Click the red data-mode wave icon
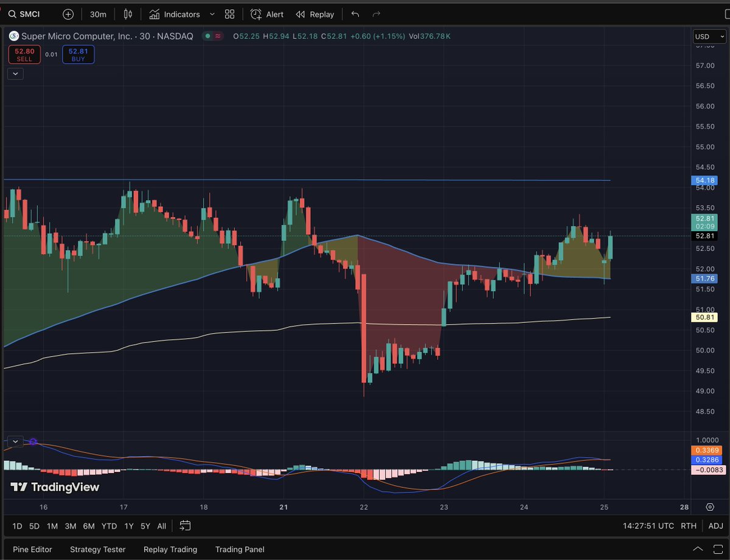Screen dimensions: 730x560 [x=217, y=36]
